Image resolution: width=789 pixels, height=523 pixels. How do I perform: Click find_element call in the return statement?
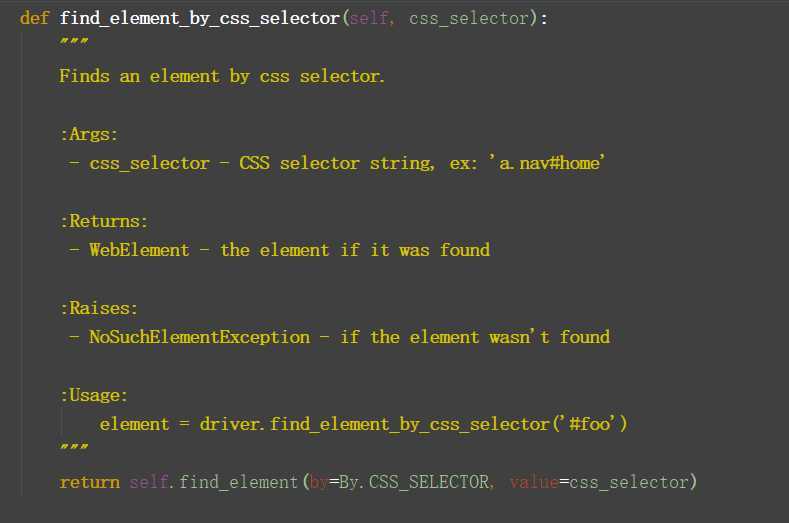(239, 482)
